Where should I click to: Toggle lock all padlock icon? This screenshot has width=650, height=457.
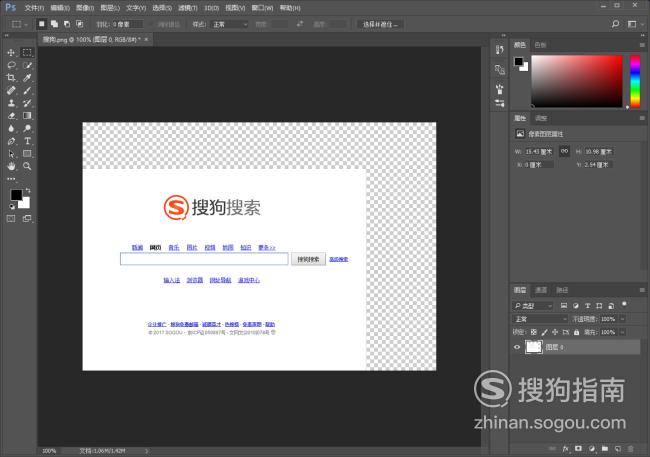coord(577,332)
